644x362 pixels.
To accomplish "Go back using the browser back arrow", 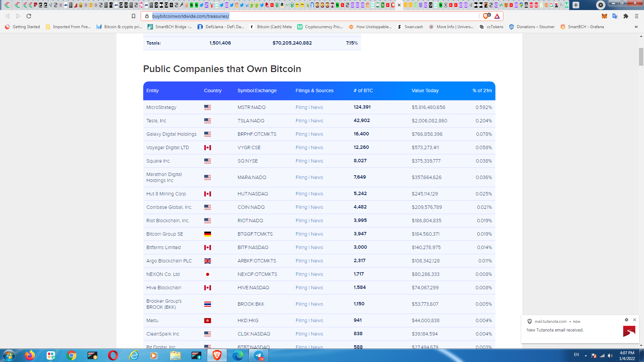I will (7, 16).
